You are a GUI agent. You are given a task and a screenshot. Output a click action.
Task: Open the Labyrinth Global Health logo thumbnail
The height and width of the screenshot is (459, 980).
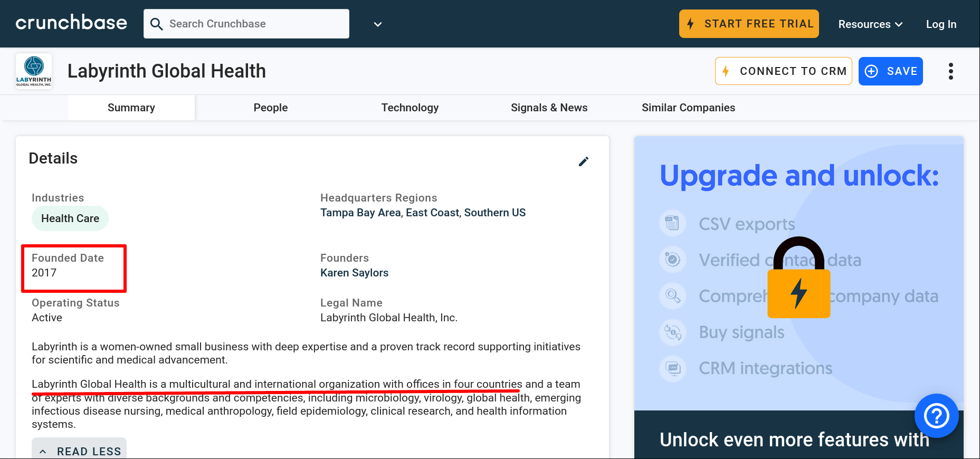tap(34, 71)
